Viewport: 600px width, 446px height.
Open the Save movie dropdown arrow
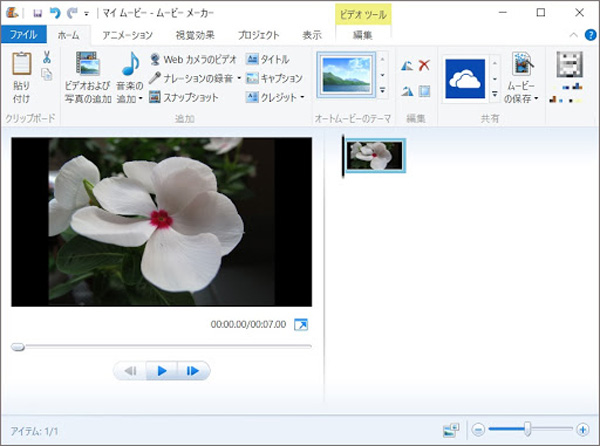pyautogui.click(x=536, y=99)
